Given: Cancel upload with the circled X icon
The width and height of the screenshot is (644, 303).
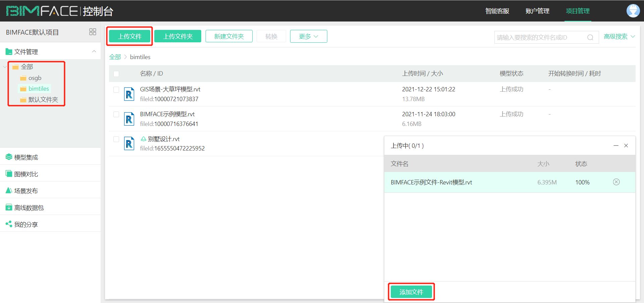Looking at the screenshot, I should pos(616,182).
